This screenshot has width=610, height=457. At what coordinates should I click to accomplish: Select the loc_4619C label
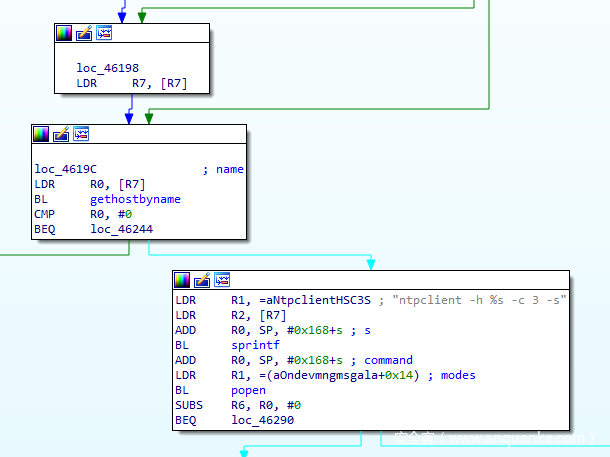pos(65,169)
